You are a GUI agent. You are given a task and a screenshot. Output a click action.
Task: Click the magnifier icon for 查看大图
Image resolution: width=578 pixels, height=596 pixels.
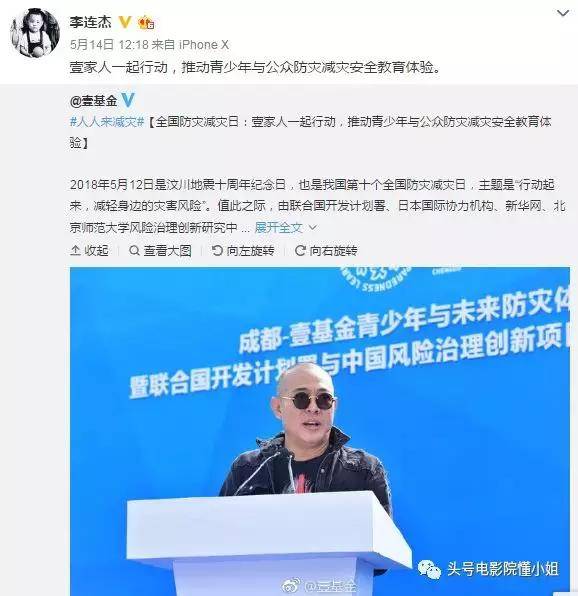(x=134, y=250)
